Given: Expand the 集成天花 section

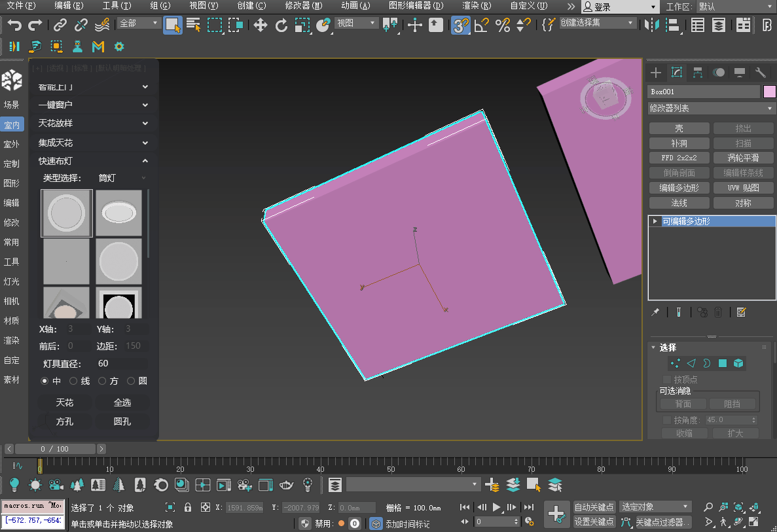Looking at the screenshot, I should (93, 143).
